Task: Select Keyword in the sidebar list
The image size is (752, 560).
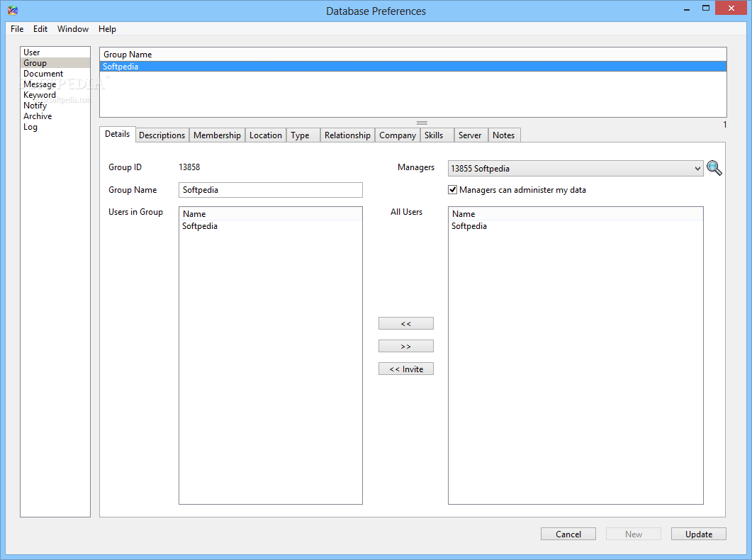Action: pyautogui.click(x=55, y=95)
